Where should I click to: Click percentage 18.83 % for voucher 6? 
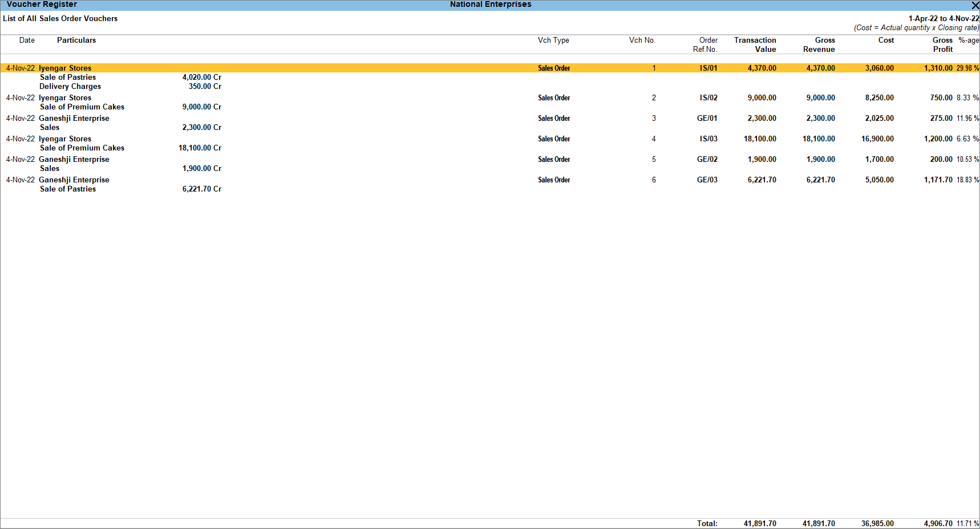coord(968,180)
